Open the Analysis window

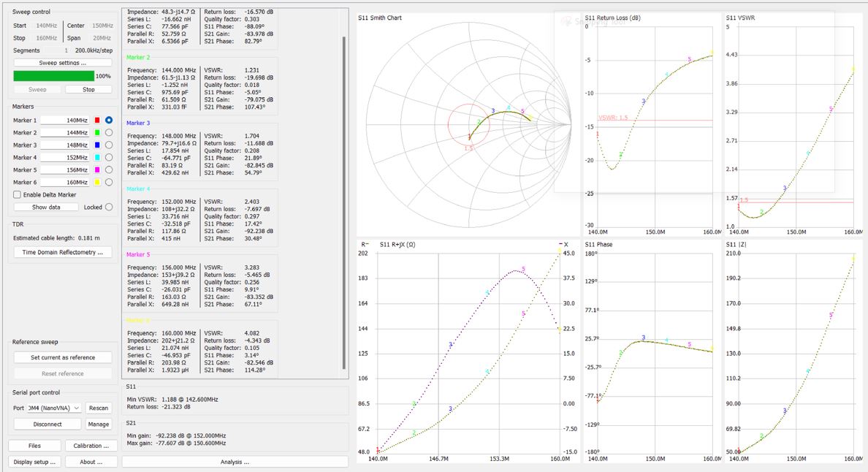coord(235,462)
